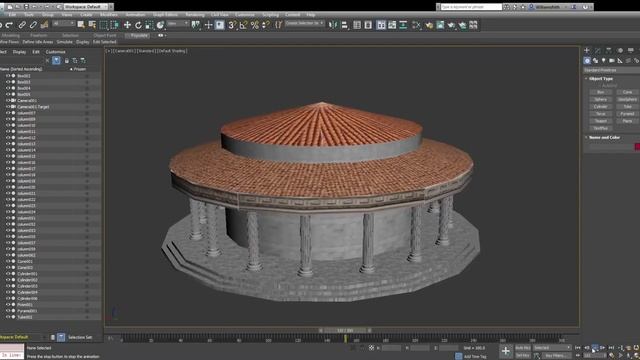Switch to Motion command panel tab
Viewport: 640px width, 360px height.
(620, 50)
